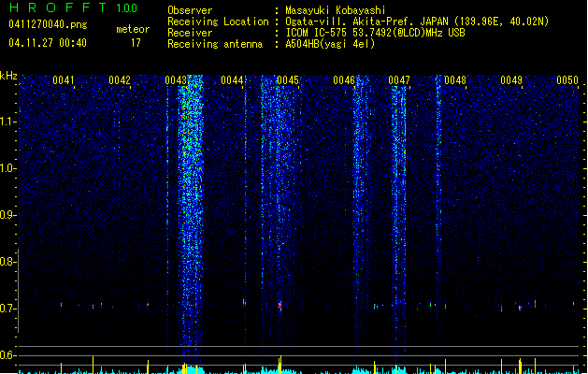Click the kHz axis unit label

tap(8, 76)
